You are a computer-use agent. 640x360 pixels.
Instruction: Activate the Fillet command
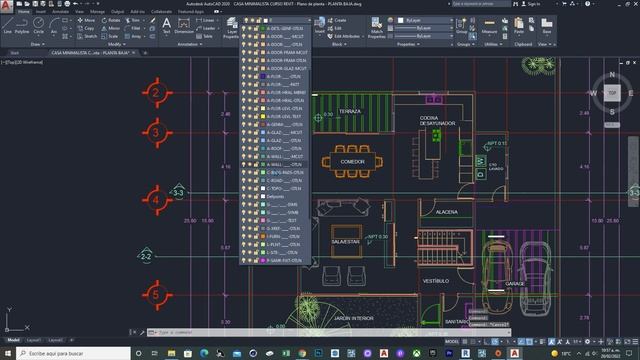pos(133,28)
